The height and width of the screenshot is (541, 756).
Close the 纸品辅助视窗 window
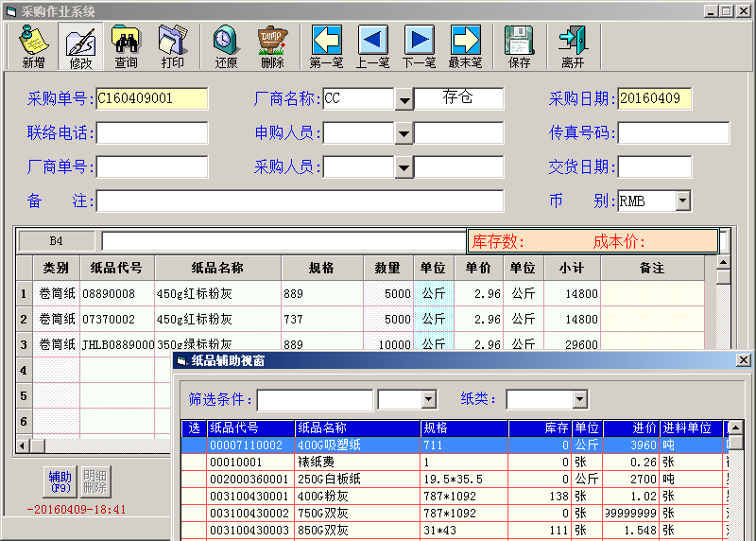[x=744, y=360]
